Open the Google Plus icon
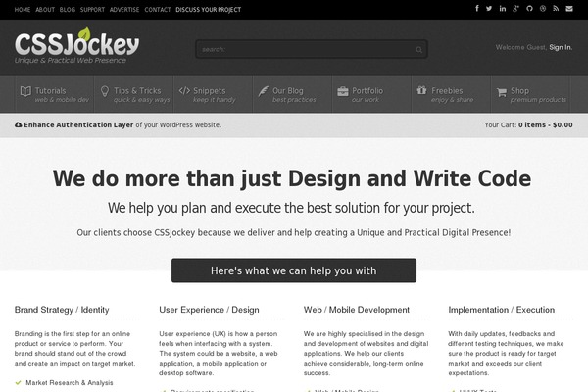Viewport: 588px width, 392px height. (516, 8)
